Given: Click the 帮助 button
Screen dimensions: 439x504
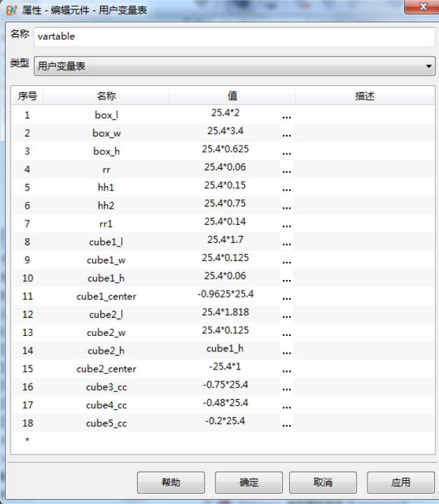Looking at the screenshot, I should point(171,482).
